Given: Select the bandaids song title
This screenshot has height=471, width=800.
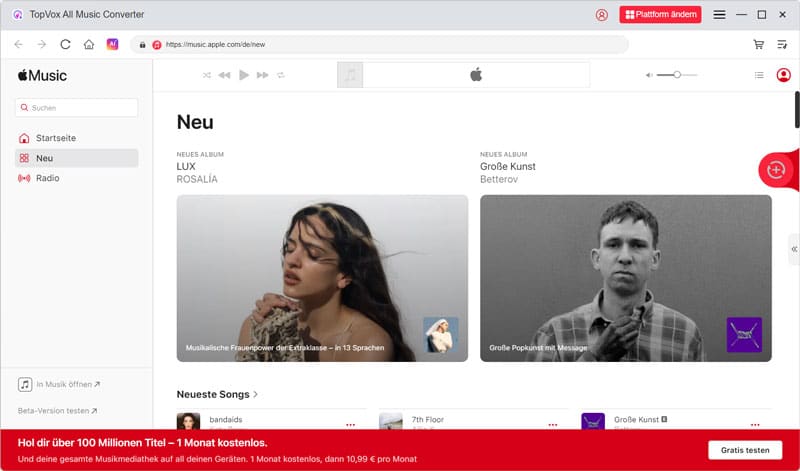Looking at the screenshot, I should (226, 419).
